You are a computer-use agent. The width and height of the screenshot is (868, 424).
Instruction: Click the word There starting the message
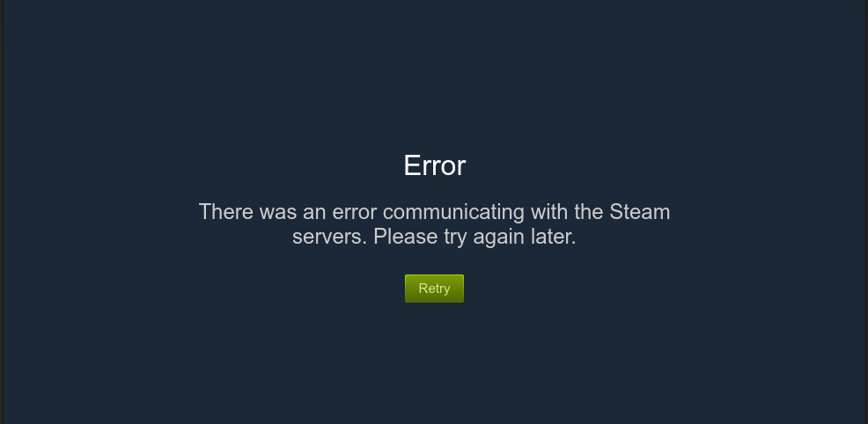tap(226, 212)
